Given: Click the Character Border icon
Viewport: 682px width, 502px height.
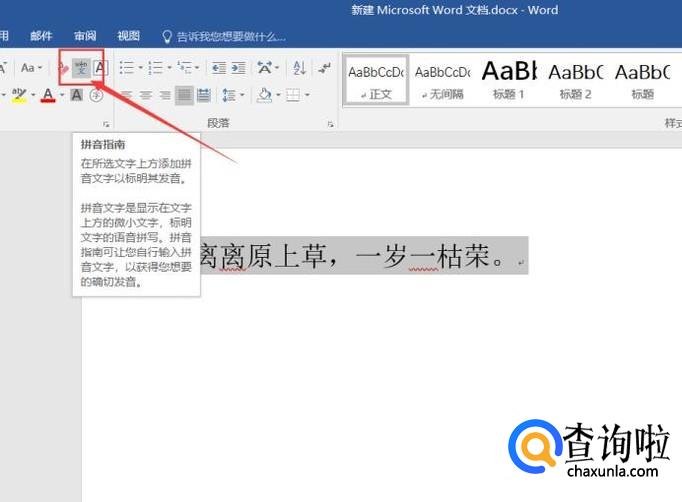Looking at the screenshot, I should pyautogui.click(x=100, y=68).
